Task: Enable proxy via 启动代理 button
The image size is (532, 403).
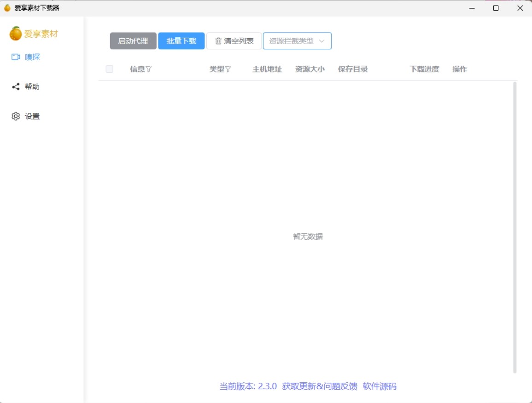Action: pos(133,41)
